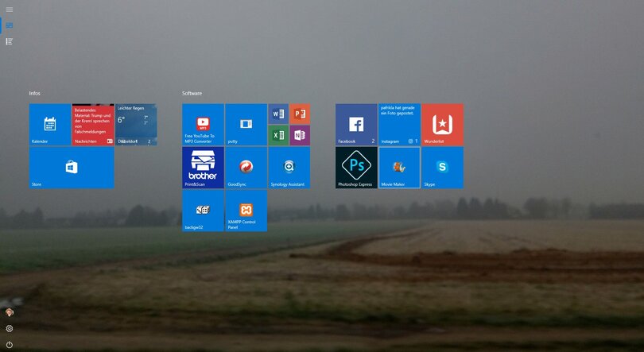
Task: Switch to pinned tiles view
Action: pos(9,25)
